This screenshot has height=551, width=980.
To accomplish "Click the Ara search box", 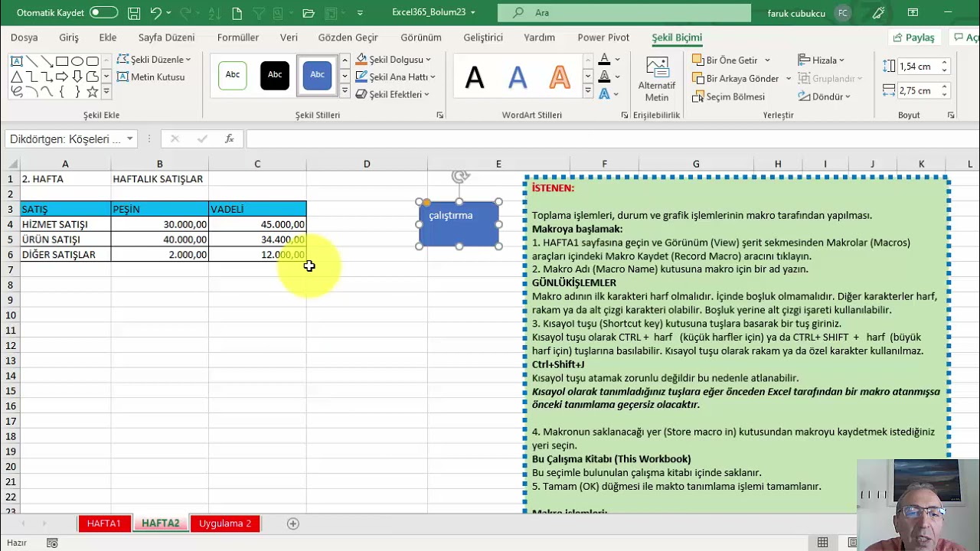I will pos(624,13).
